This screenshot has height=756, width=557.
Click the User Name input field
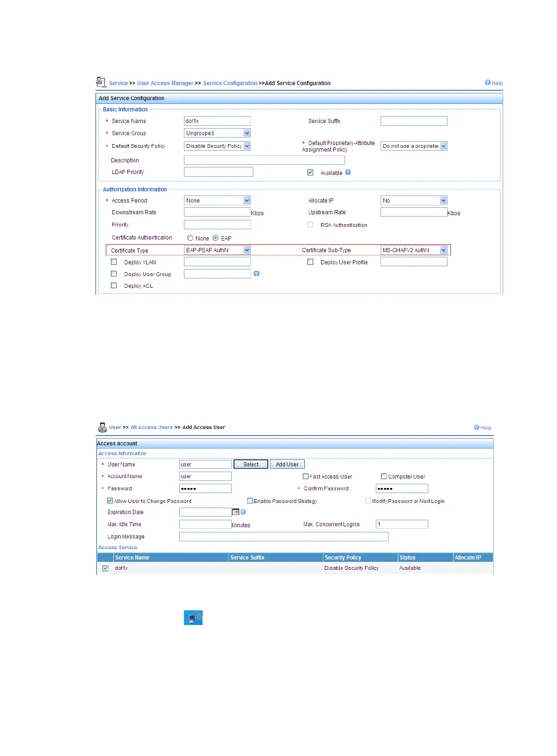(x=205, y=464)
